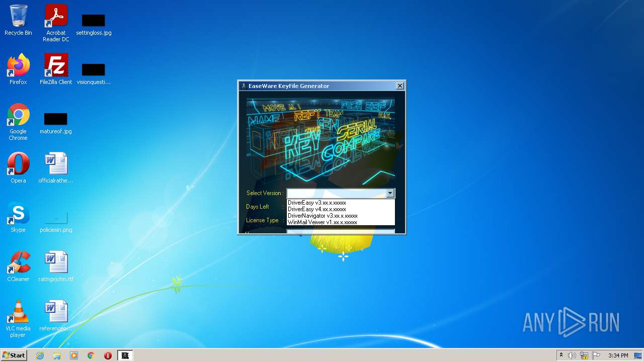The height and width of the screenshot is (362, 644).
Task: Open the Recycle Bin desktop icon
Action: 18,20
